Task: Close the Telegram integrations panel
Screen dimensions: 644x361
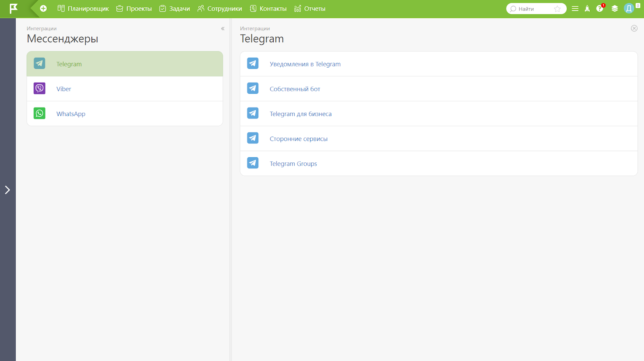Action: 634,28
